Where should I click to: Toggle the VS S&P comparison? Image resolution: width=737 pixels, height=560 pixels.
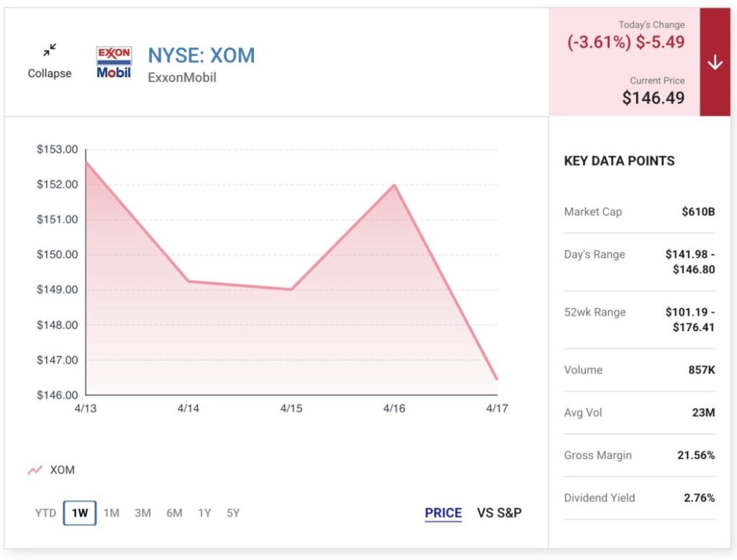[499, 513]
